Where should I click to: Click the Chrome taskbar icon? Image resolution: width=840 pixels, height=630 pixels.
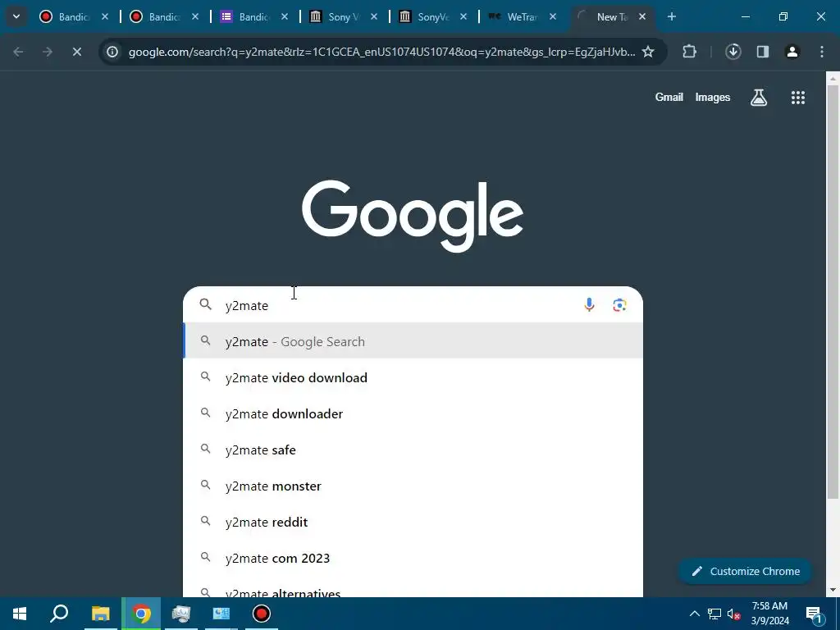coord(141,614)
